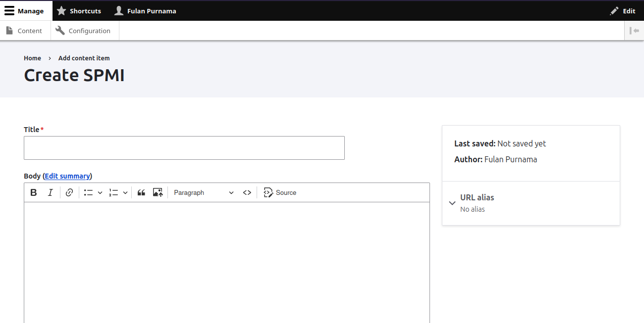
Task: Insert a numbered list
Action: [x=113, y=193]
